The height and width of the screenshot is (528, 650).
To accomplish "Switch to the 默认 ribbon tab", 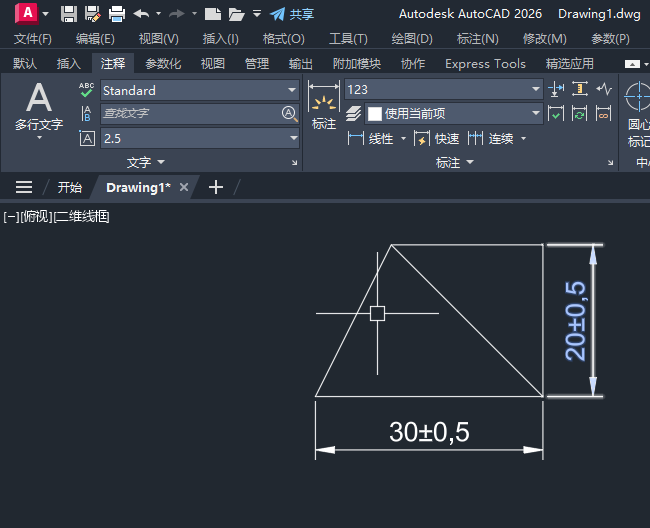I will (x=25, y=63).
